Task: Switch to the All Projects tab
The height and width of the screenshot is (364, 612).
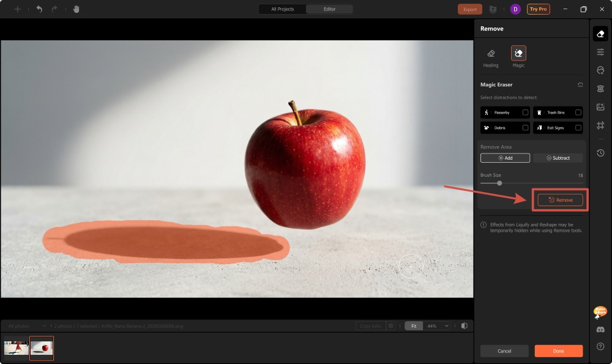Action: point(282,9)
